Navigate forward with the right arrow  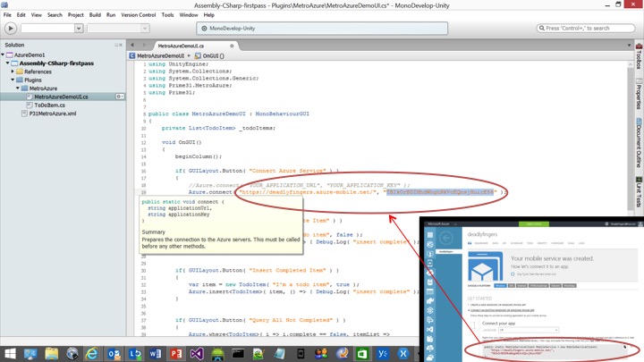144,46
